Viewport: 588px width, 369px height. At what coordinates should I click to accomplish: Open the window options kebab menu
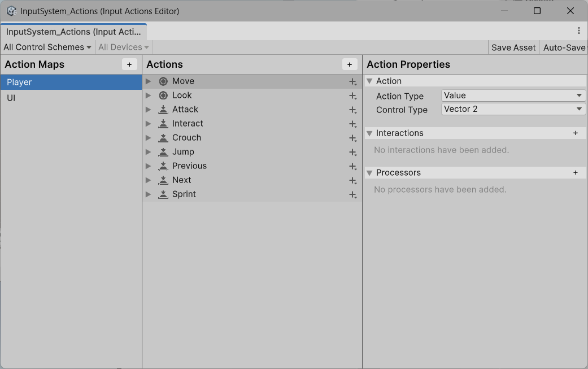(x=579, y=31)
